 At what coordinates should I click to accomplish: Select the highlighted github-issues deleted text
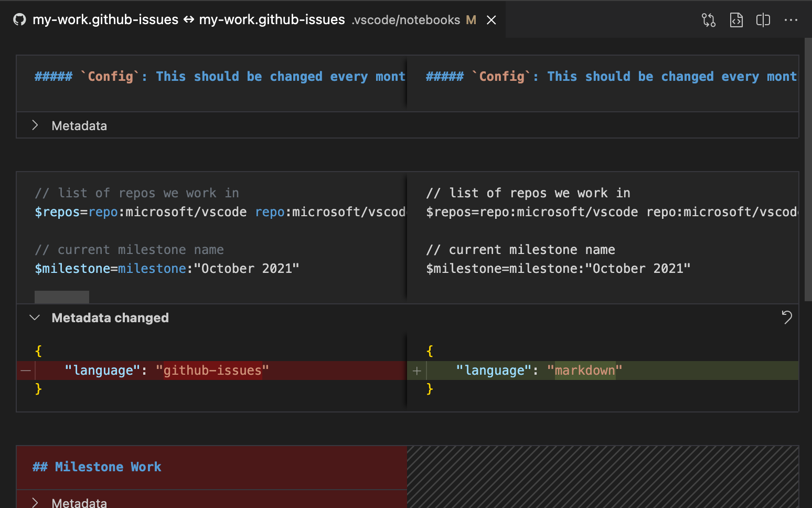(x=212, y=370)
